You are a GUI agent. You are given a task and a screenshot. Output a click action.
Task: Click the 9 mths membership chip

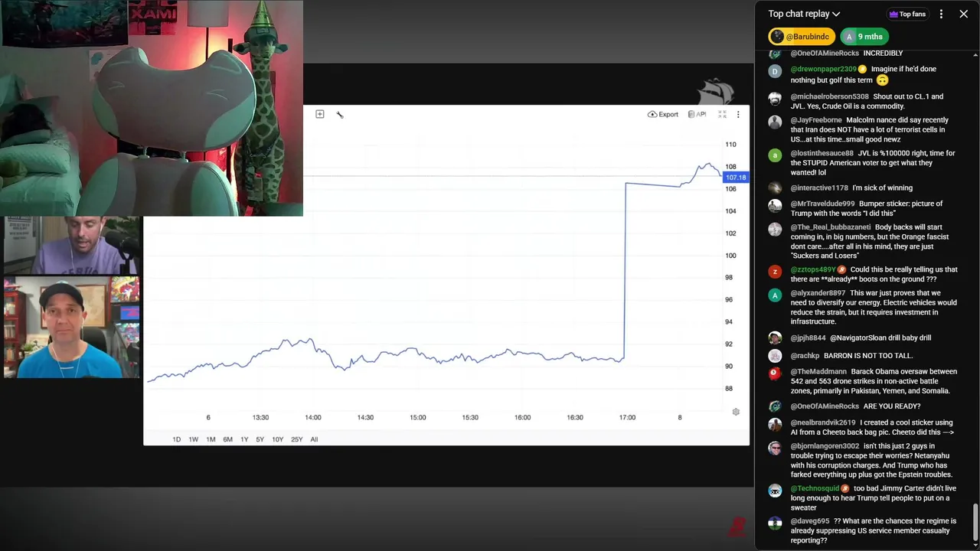864,37
